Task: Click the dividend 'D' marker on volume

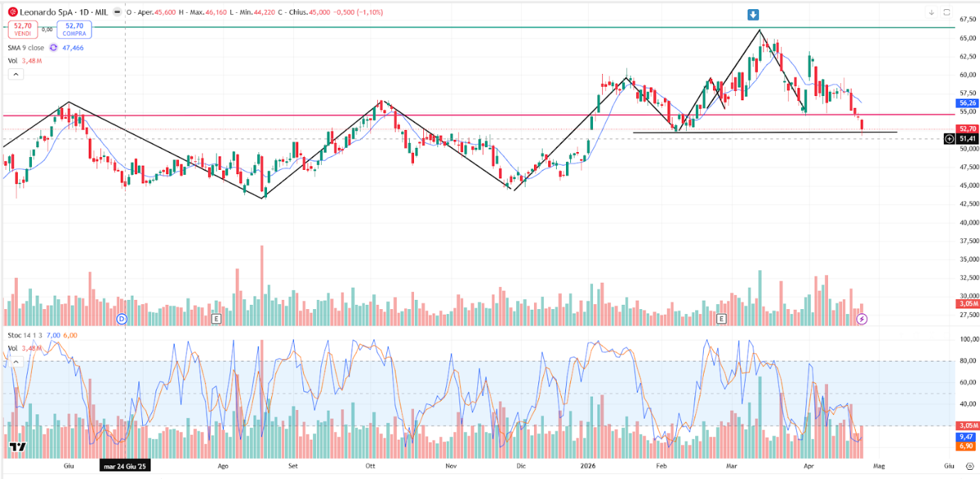Action: [x=121, y=319]
